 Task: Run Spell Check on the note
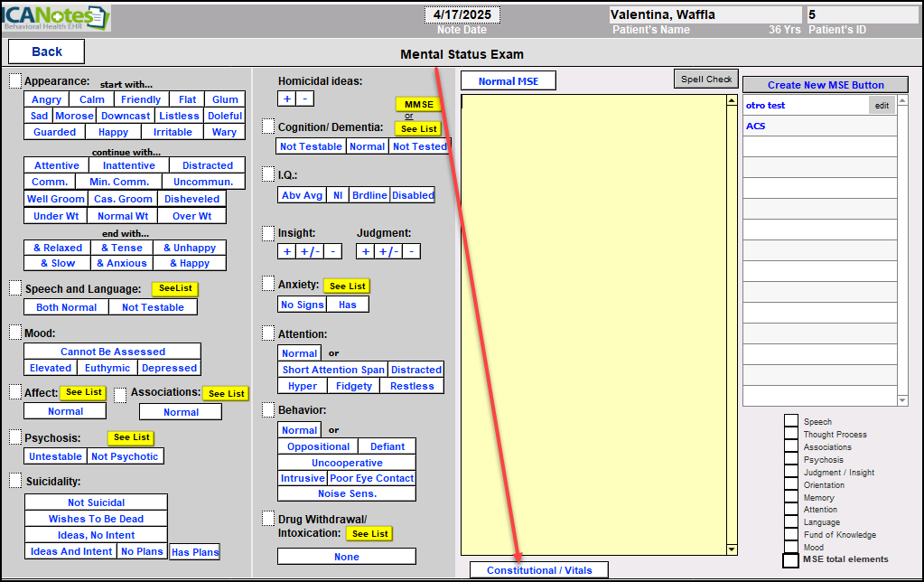point(705,80)
